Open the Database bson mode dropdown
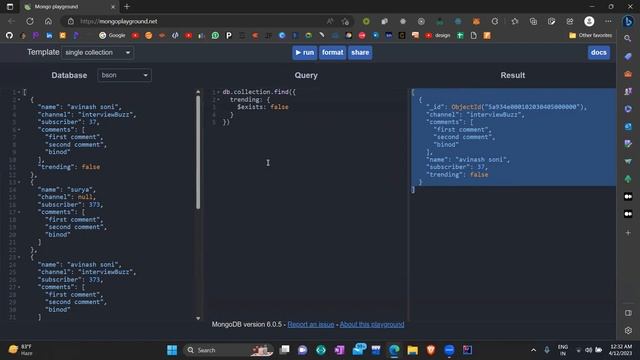This screenshot has height=360, width=640. click(x=124, y=75)
